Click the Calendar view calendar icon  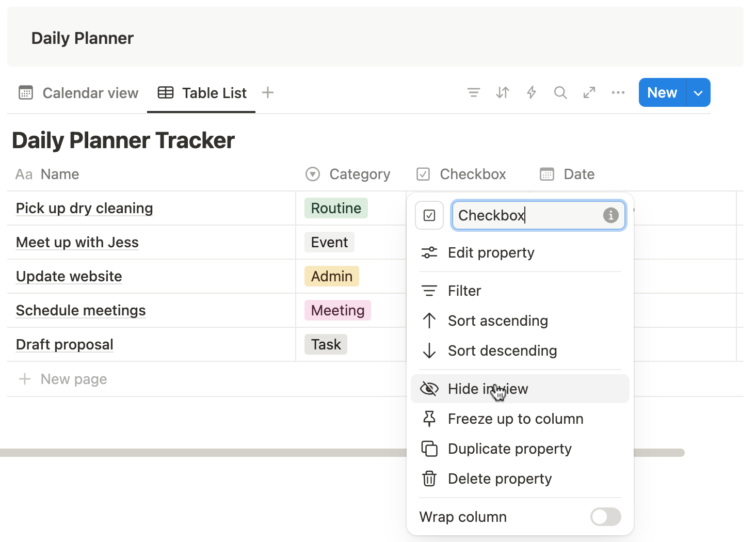tap(26, 93)
